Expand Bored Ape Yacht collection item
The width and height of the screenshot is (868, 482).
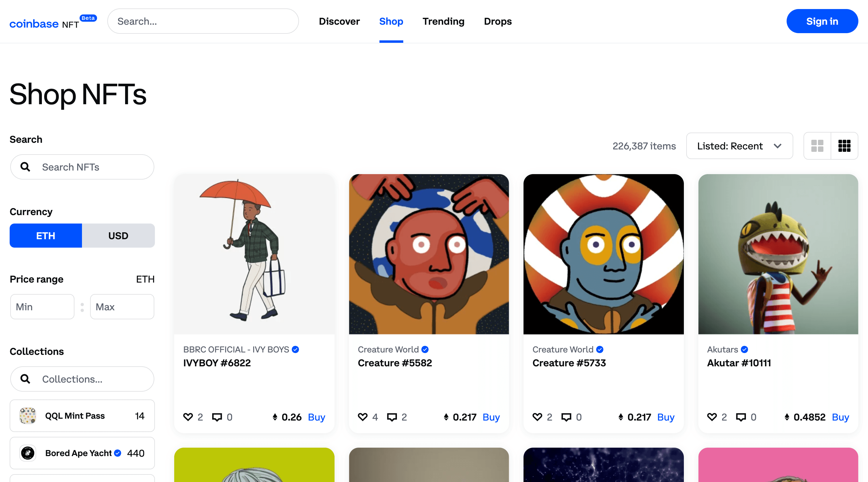pos(81,452)
